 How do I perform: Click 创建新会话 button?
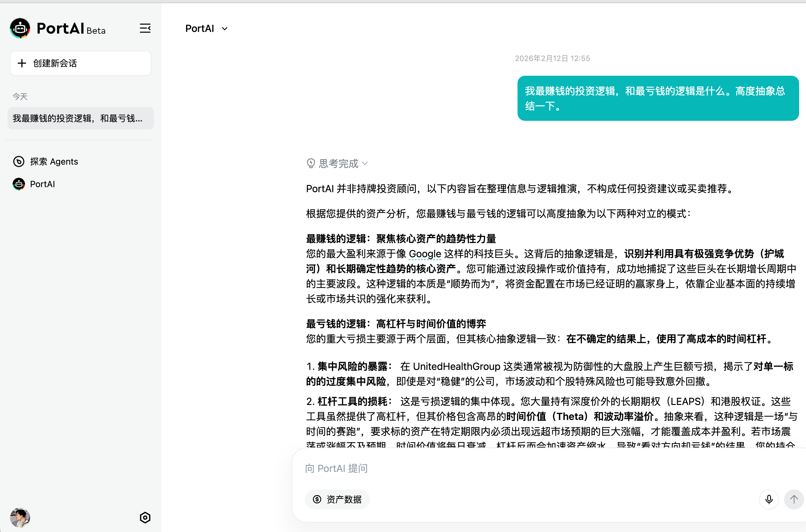tap(80, 63)
